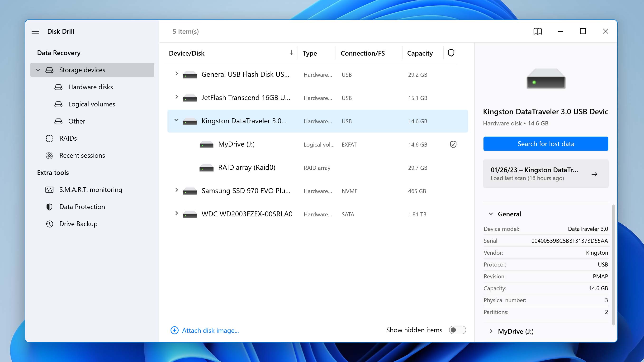The image size is (644, 362).
Task: Toggle Show hidden items switch
Action: [457, 330]
